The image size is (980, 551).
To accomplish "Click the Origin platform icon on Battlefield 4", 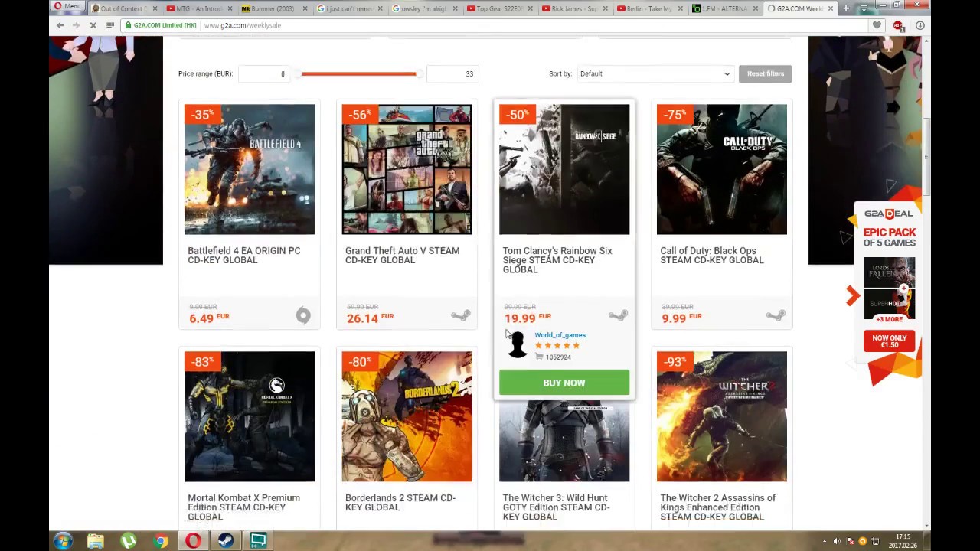I will pyautogui.click(x=303, y=315).
